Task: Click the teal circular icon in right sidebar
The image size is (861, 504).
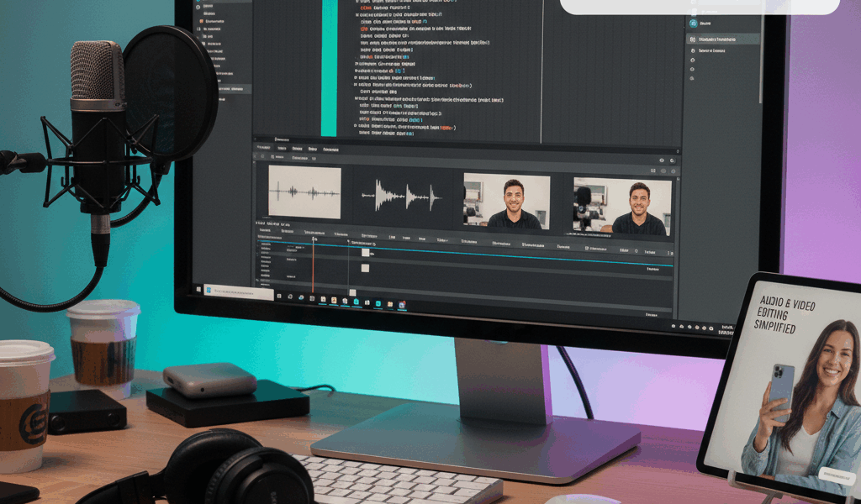Action: pyautogui.click(x=694, y=24)
